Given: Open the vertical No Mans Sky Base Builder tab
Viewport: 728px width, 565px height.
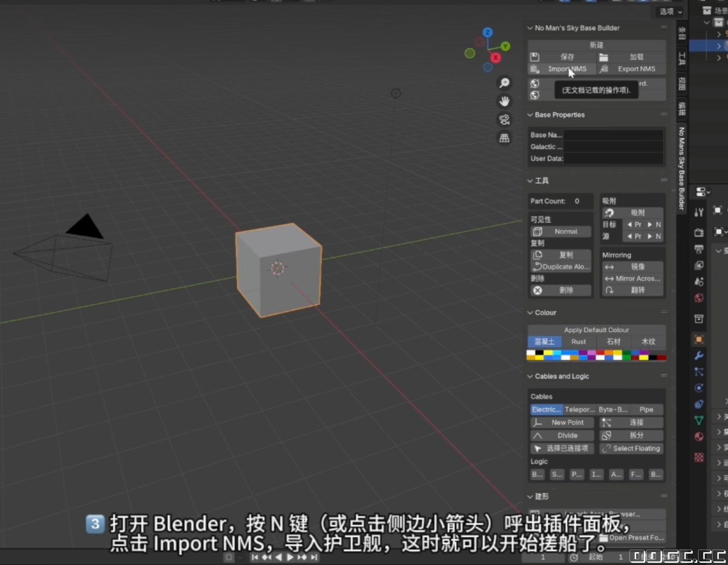Looking at the screenshot, I should 681,168.
